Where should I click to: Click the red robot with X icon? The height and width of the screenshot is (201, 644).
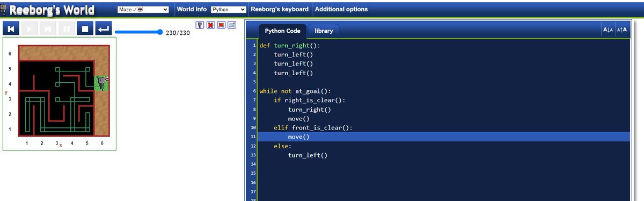pyautogui.click(x=211, y=25)
